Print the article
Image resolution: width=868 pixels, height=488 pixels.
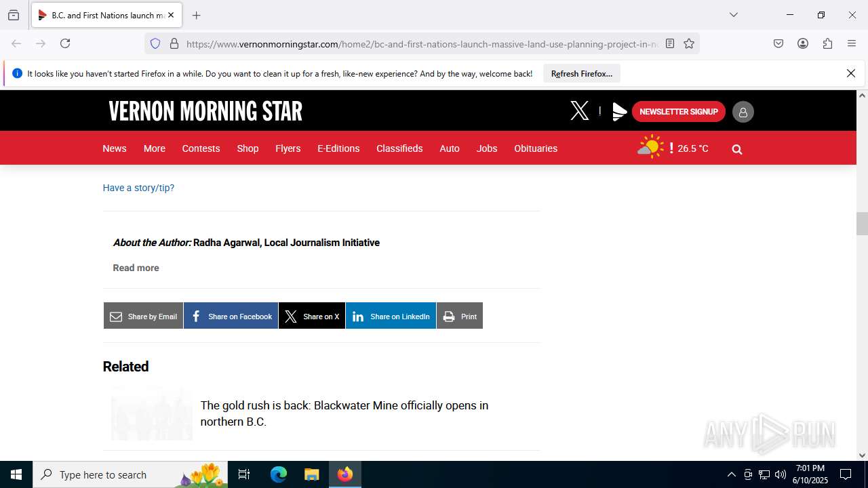[x=460, y=316]
